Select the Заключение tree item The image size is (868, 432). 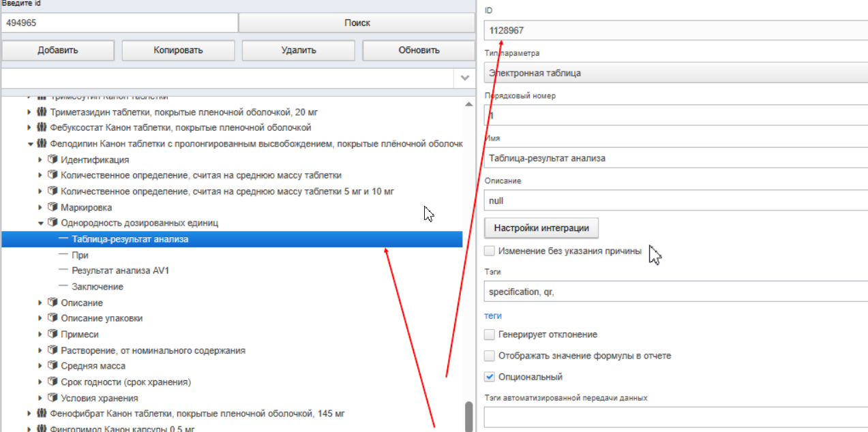(x=98, y=287)
